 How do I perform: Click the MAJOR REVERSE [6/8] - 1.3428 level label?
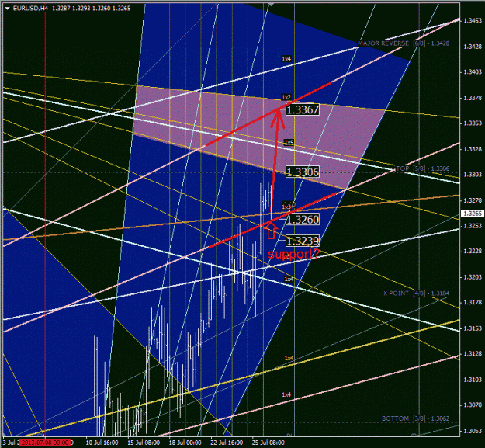click(404, 43)
